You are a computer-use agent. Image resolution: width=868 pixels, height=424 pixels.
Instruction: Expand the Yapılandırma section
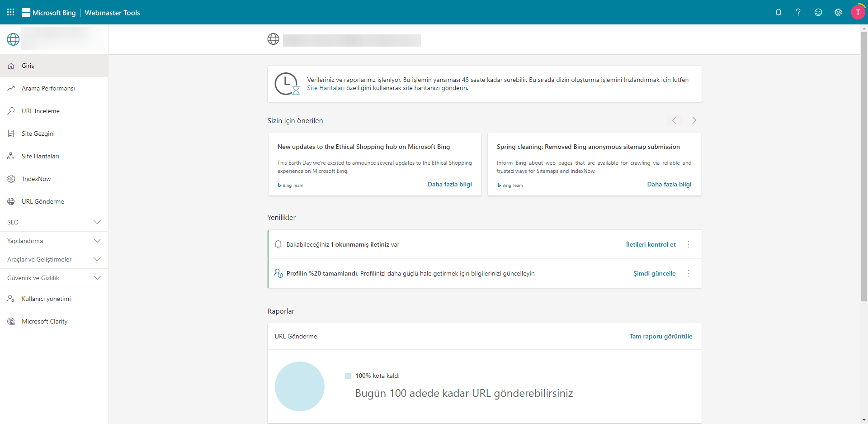click(54, 241)
